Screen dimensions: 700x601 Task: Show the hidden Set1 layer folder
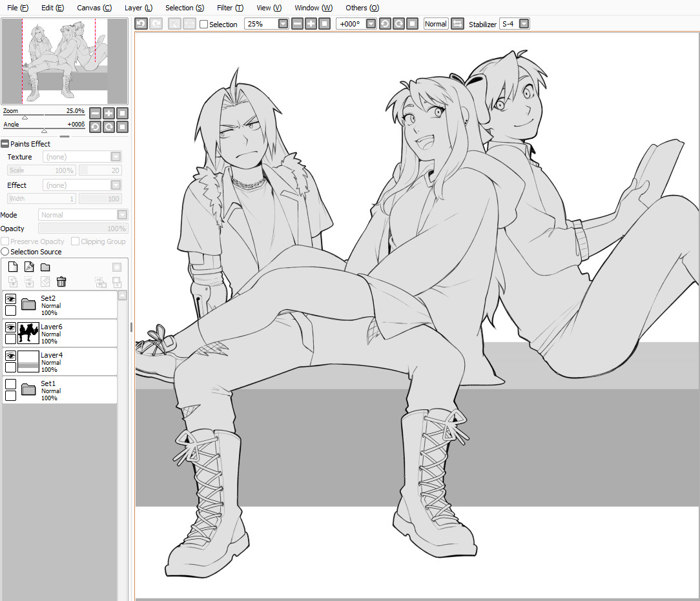pos(11,384)
